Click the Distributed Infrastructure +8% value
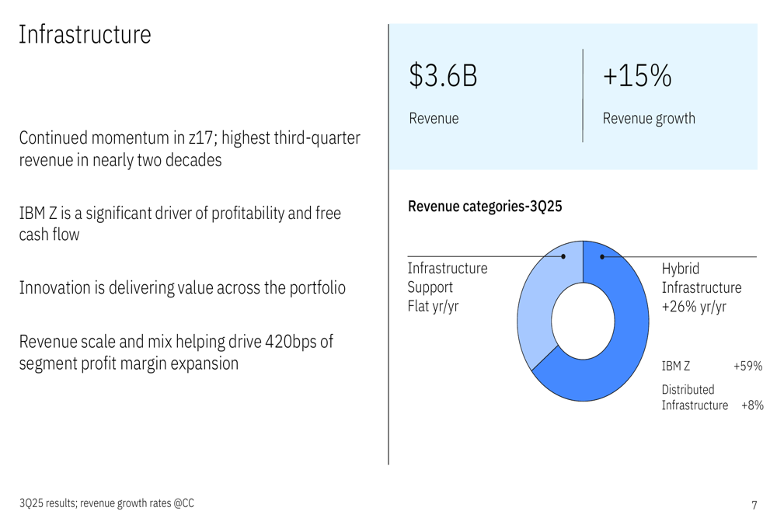The width and height of the screenshot is (777, 532). pyautogui.click(x=752, y=405)
